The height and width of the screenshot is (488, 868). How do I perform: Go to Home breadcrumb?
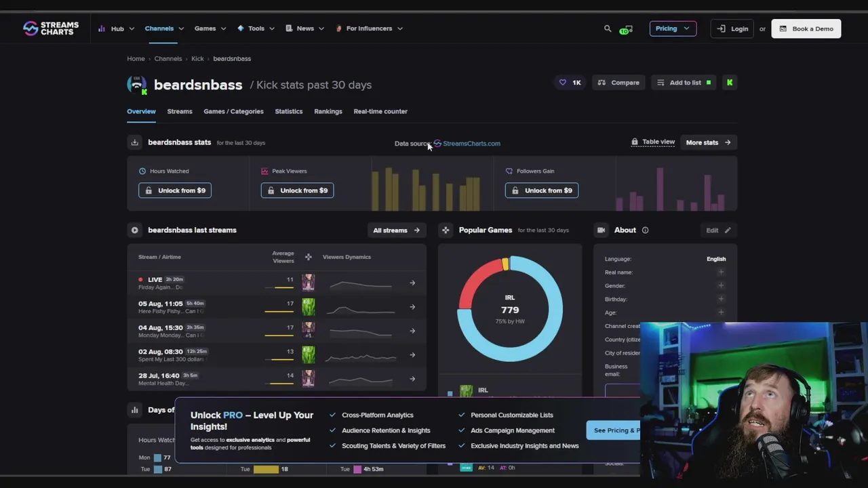click(x=136, y=58)
